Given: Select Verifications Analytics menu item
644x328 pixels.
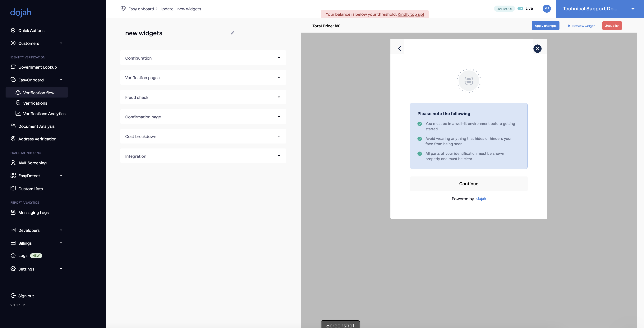Looking at the screenshot, I should pyautogui.click(x=44, y=114).
